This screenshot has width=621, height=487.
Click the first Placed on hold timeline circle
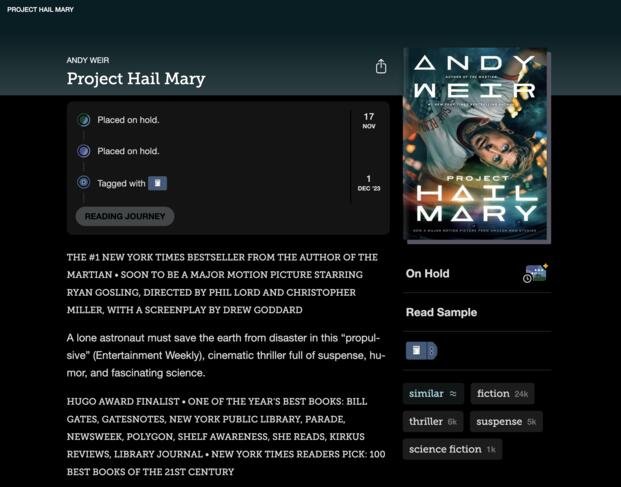(x=84, y=120)
